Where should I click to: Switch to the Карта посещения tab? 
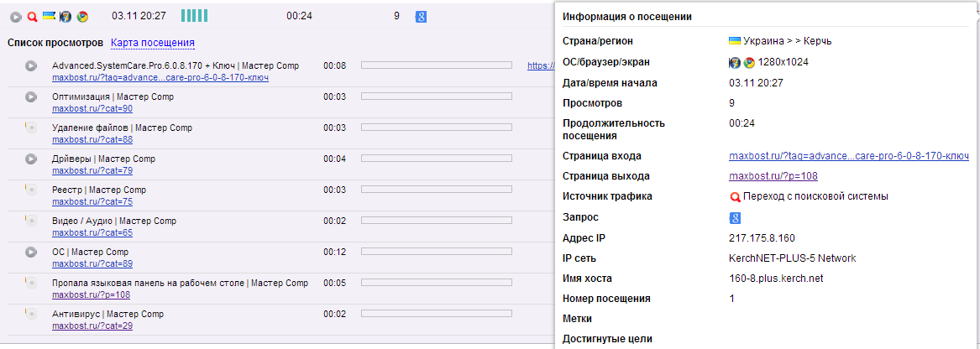[153, 42]
